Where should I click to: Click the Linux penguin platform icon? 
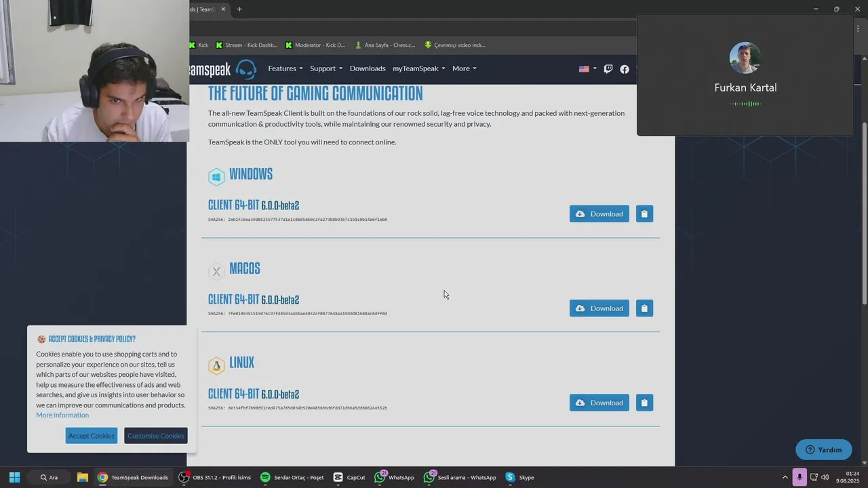pyautogui.click(x=216, y=366)
